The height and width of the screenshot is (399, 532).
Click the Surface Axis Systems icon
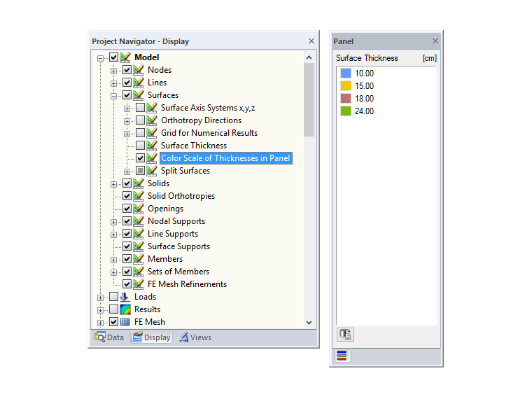tap(152, 108)
